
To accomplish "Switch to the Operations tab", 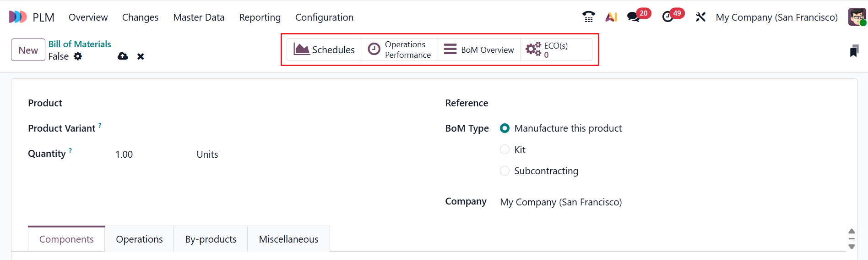I will point(139,239).
